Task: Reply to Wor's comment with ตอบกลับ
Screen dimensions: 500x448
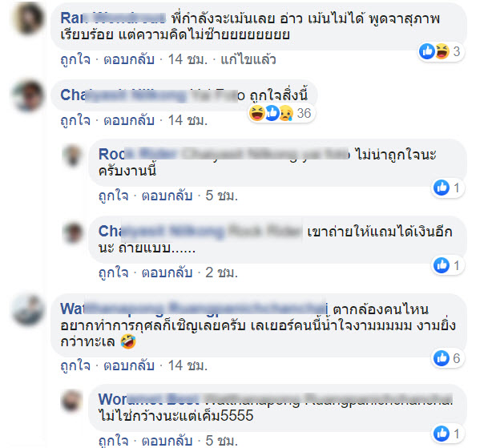Action: 167,441
